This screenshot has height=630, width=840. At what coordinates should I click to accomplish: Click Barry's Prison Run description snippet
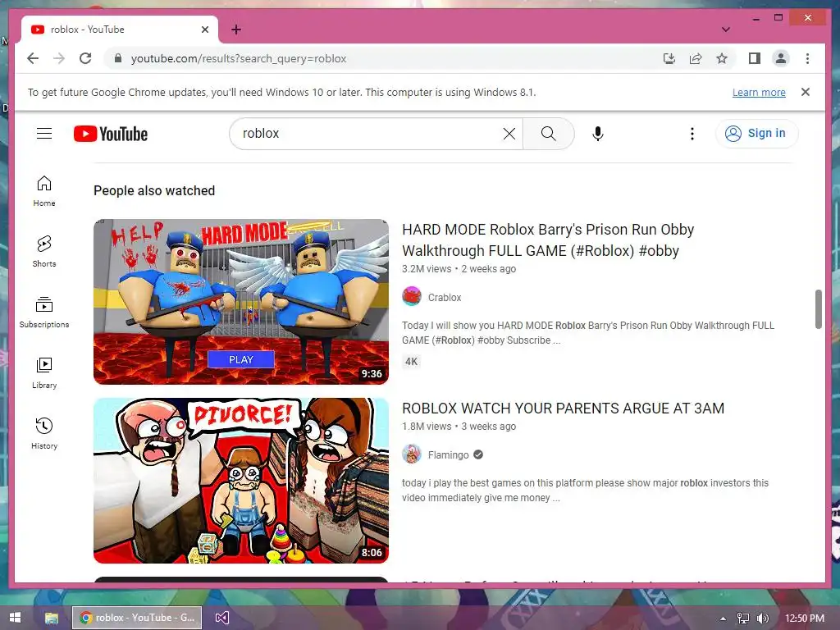pyautogui.click(x=588, y=333)
